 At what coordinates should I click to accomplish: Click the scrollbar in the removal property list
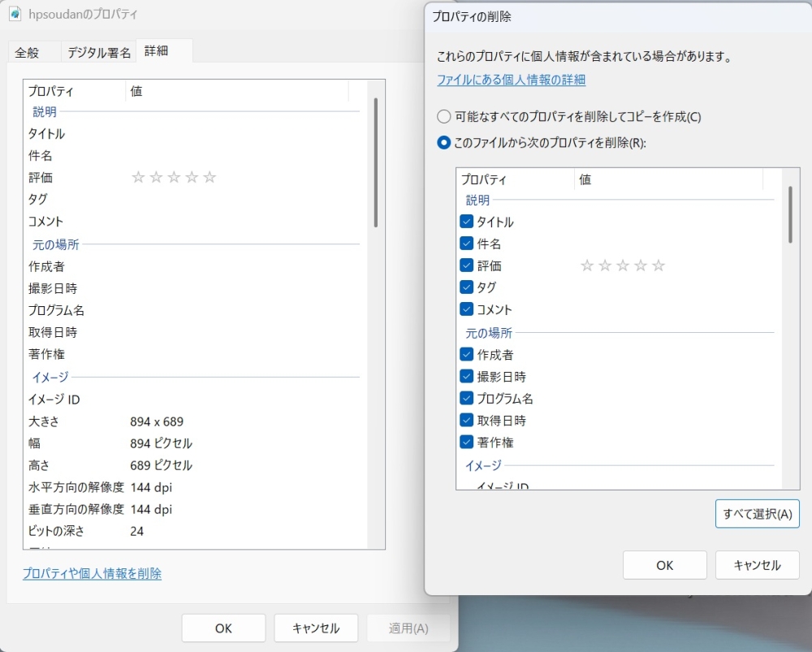pyautogui.click(x=789, y=214)
